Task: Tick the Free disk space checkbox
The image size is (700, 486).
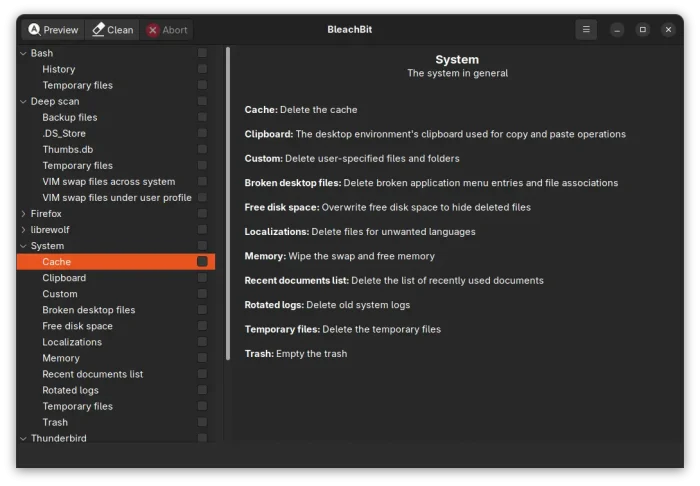Action: (x=202, y=326)
